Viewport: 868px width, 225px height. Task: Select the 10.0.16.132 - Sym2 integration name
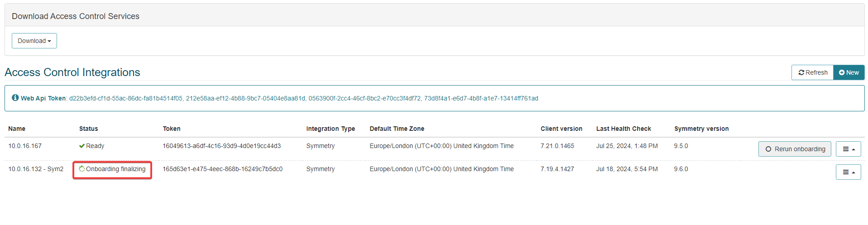[36, 169]
